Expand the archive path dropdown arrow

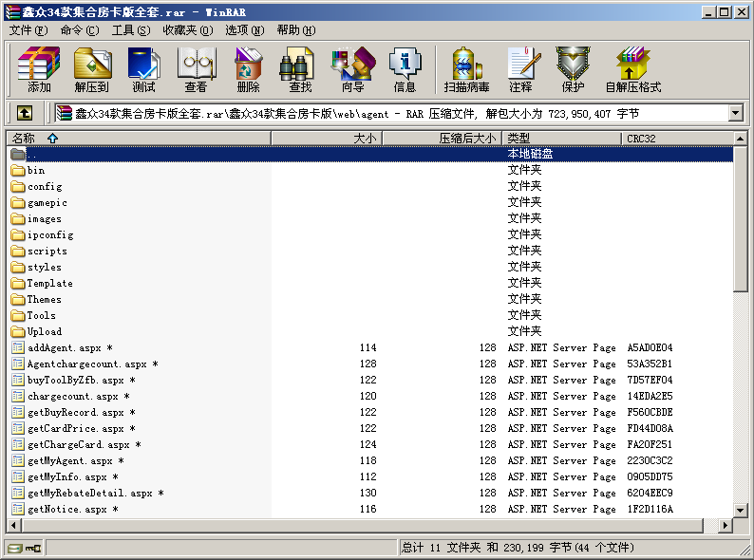tap(736, 113)
